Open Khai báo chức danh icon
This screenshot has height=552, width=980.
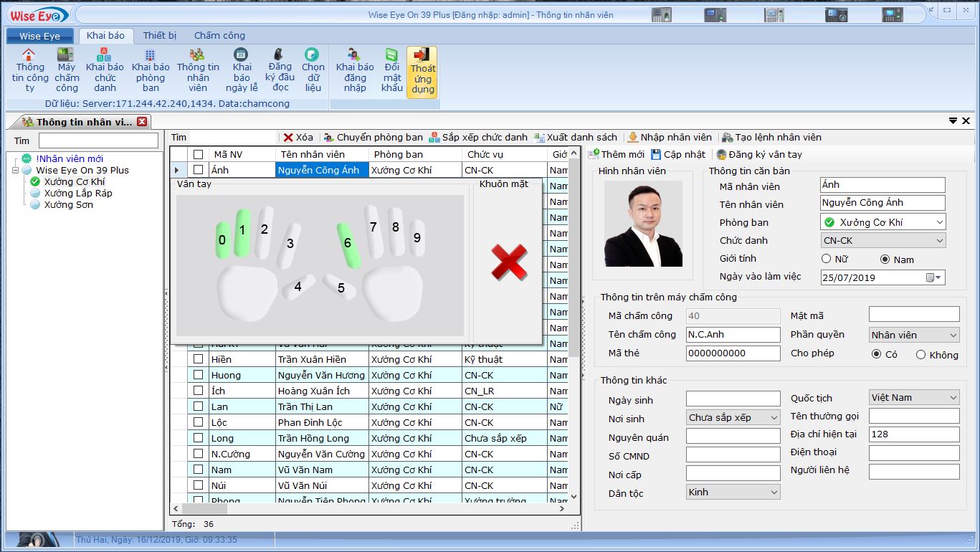[x=105, y=55]
